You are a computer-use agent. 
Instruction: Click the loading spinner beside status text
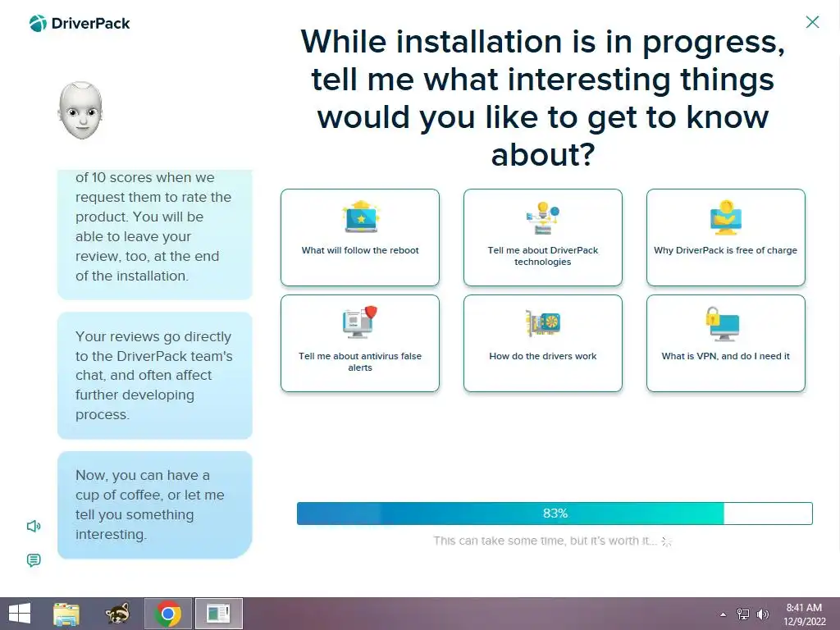click(x=666, y=541)
